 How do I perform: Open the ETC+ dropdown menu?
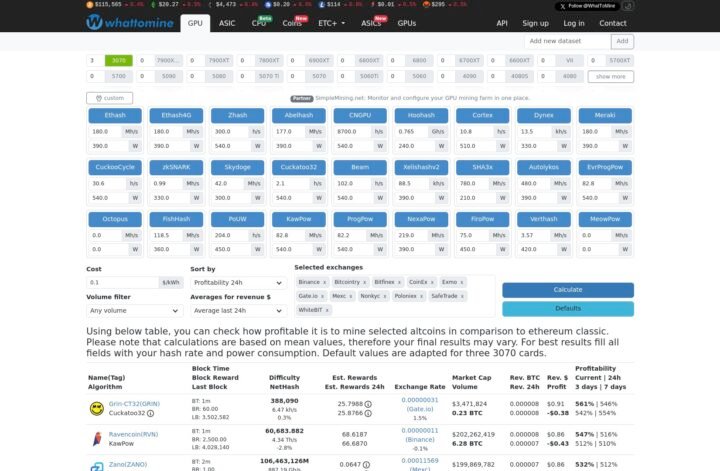tap(332, 22)
